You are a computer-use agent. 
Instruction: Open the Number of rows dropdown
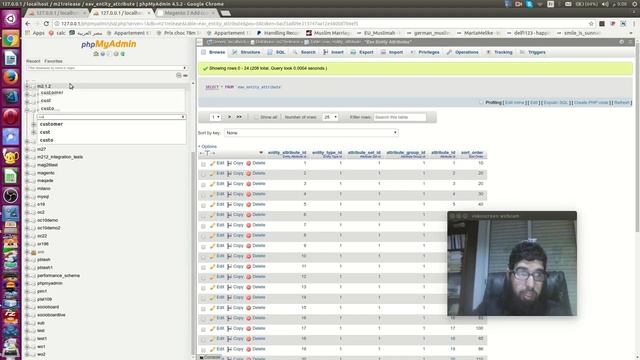tap(330, 117)
